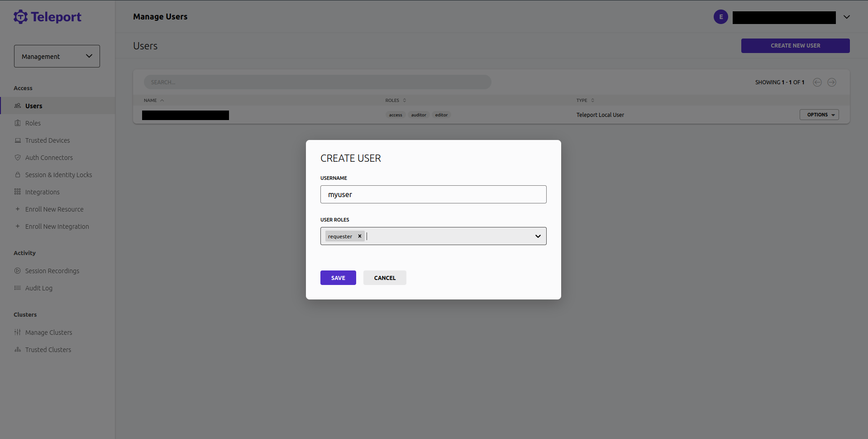This screenshot has width=868, height=439.
Task: Expand the USER ROLES dropdown
Action: (x=538, y=236)
